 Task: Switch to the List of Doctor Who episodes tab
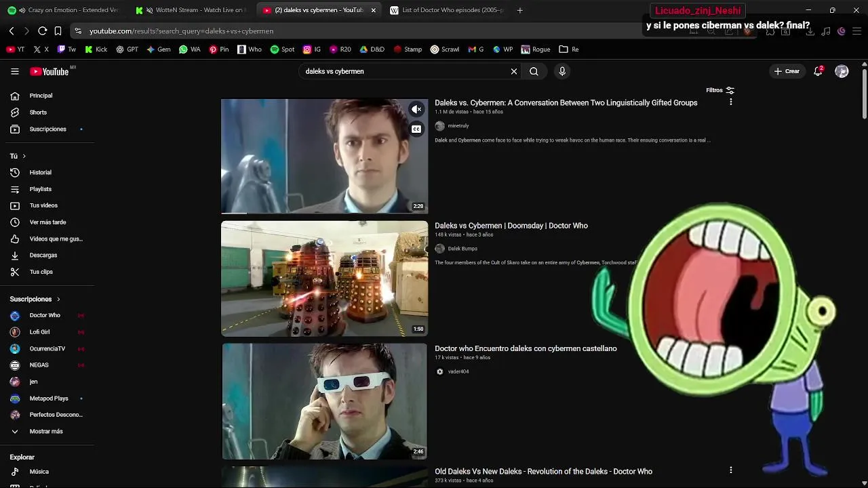446,10
